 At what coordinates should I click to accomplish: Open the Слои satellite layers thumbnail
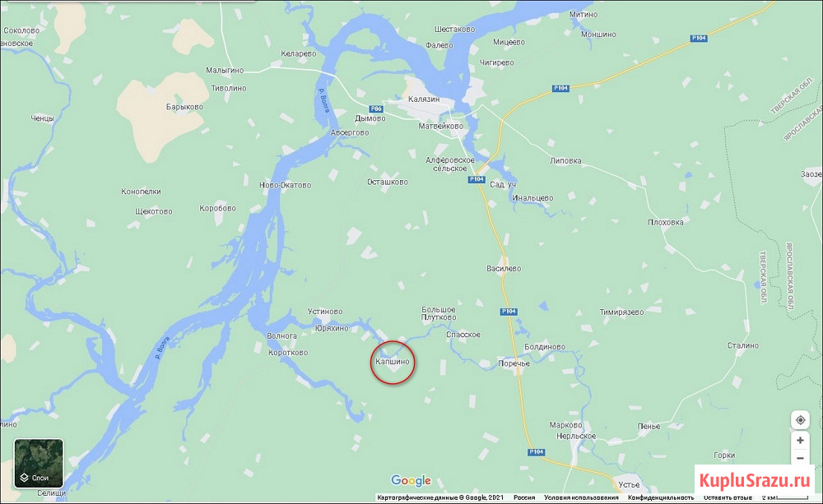tap(39, 464)
